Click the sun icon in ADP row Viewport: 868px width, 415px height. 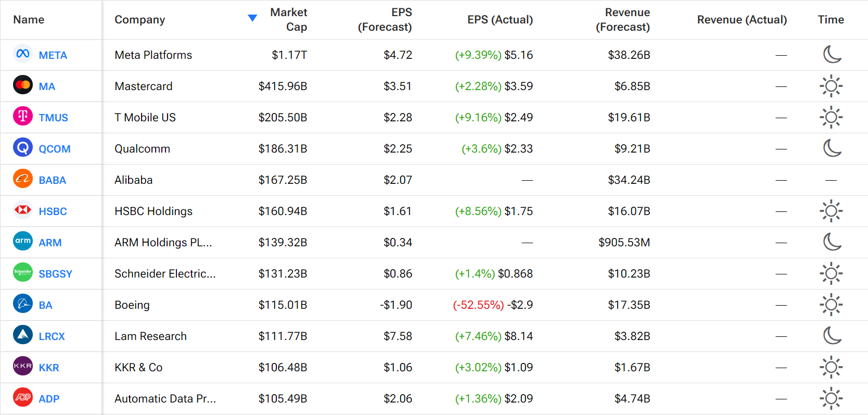pyautogui.click(x=831, y=398)
